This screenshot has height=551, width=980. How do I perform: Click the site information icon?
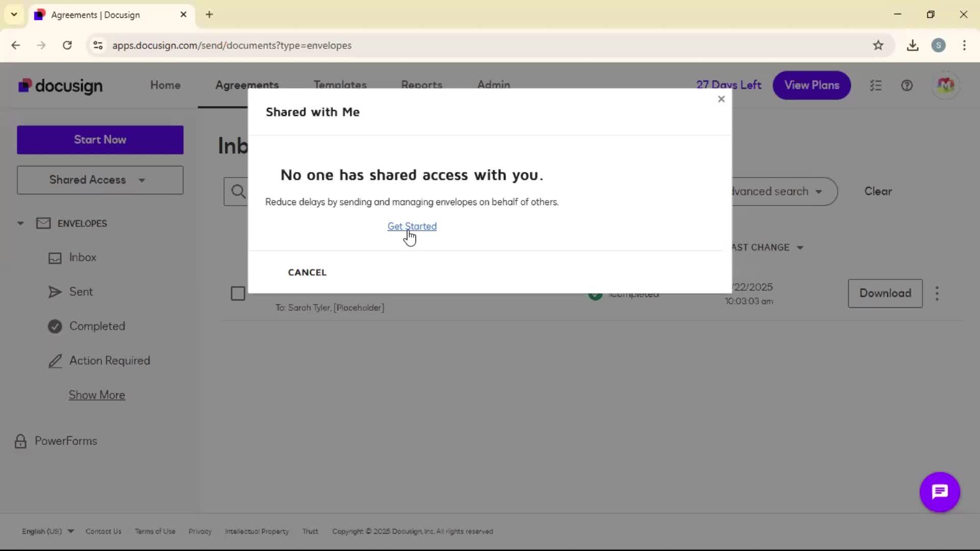point(98,45)
